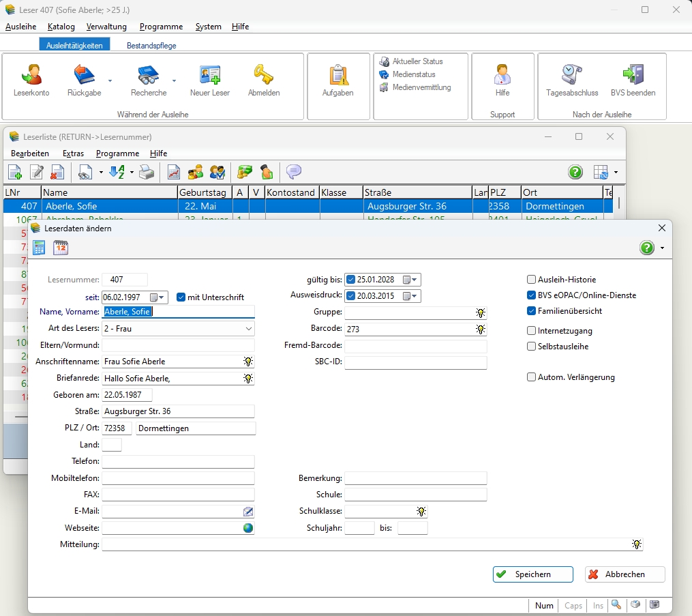
Task: Click Abbrechen button
Action: [x=625, y=574]
